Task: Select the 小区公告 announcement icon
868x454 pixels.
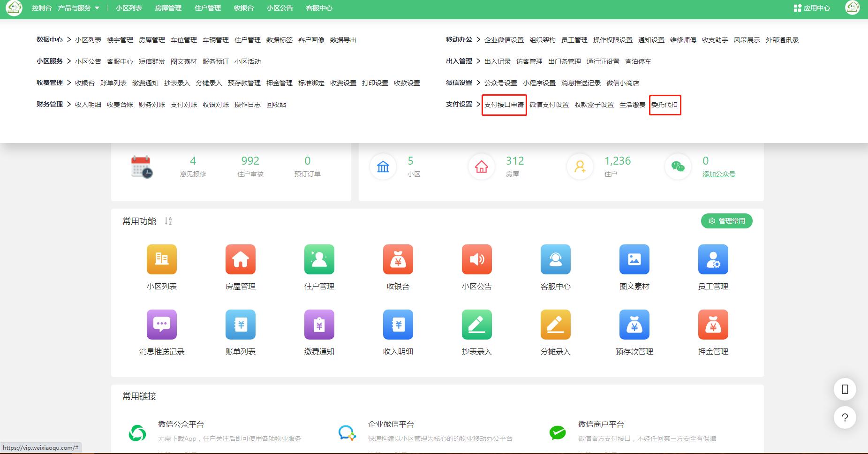Action: click(476, 259)
